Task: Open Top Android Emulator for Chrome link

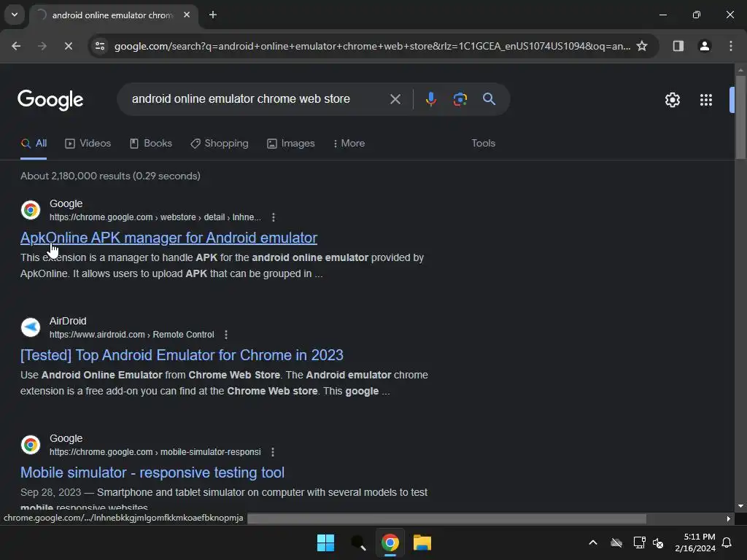Action: [x=182, y=355]
